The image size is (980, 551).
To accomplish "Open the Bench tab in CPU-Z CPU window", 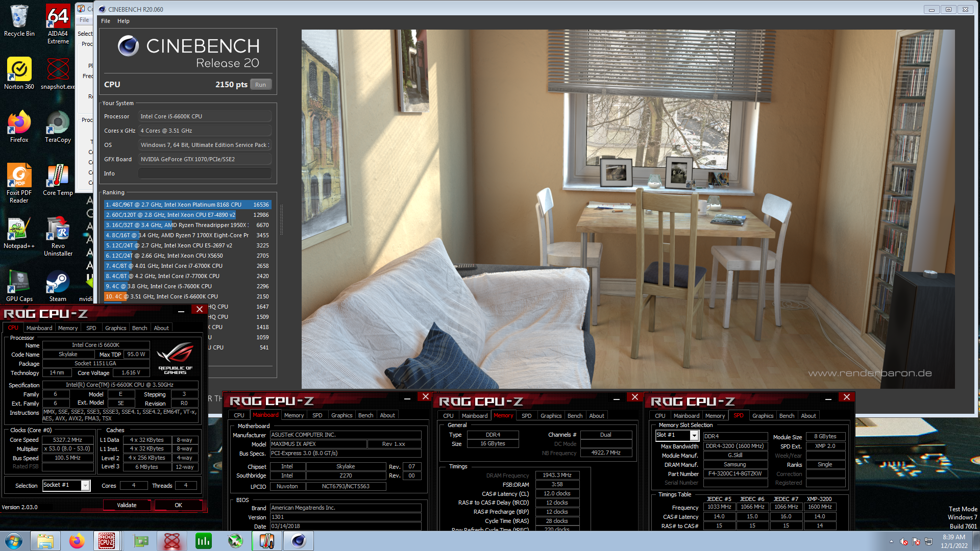I will [x=139, y=328].
